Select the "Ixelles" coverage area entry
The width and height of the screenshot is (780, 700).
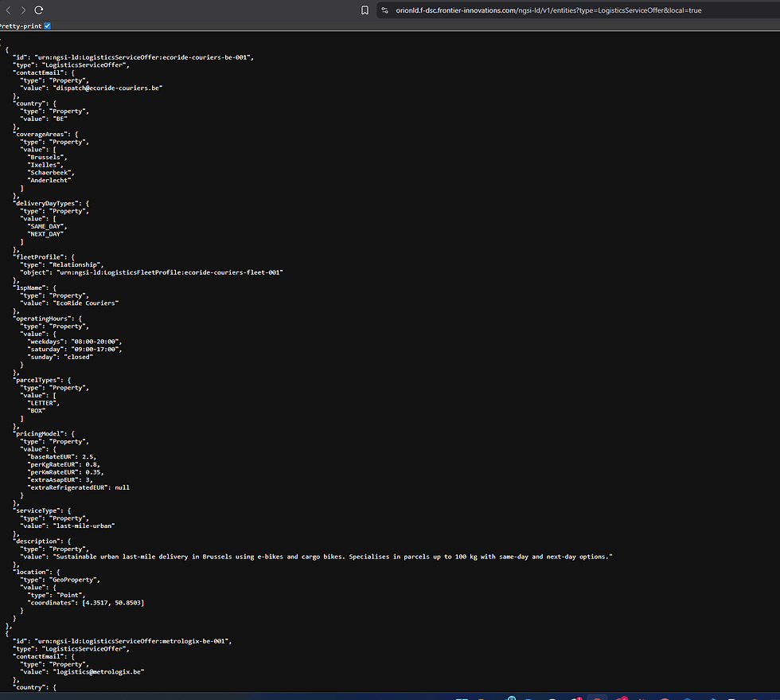(x=43, y=165)
